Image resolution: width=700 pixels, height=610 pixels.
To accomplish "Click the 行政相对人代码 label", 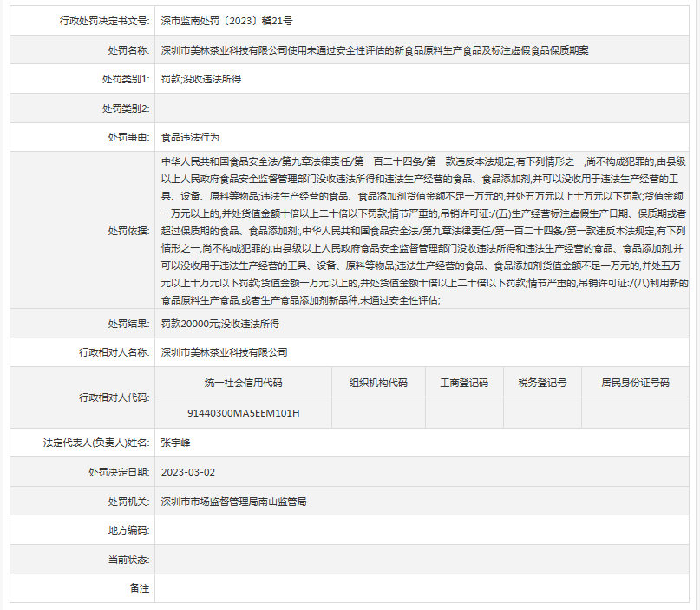I will pyautogui.click(x=114, y=397).
